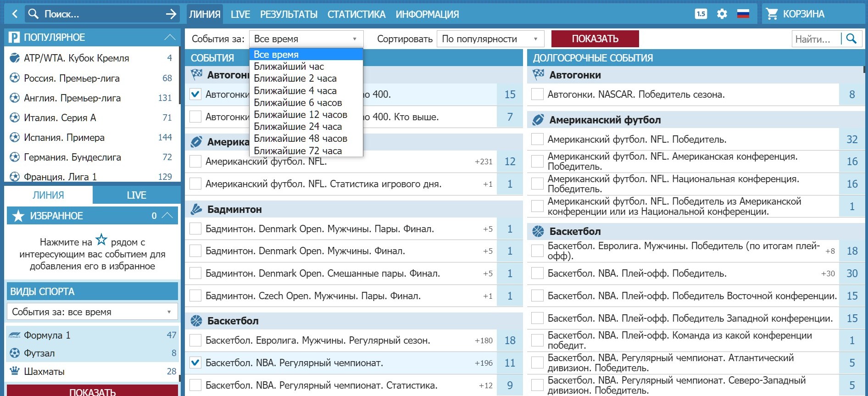Screen dimensions: 868x396
Task: Collapse the Популярное panel chevron
Action: point(170,37)
